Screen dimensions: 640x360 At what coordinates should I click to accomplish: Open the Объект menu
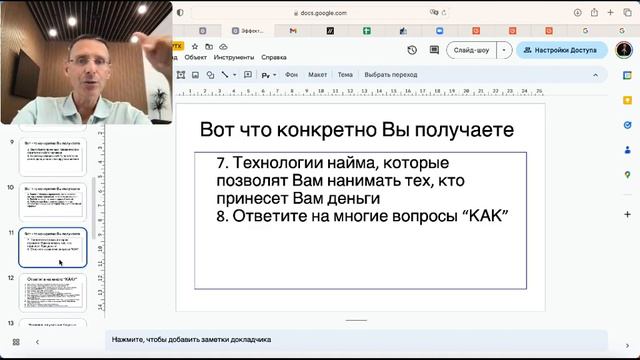coord(196,57)
